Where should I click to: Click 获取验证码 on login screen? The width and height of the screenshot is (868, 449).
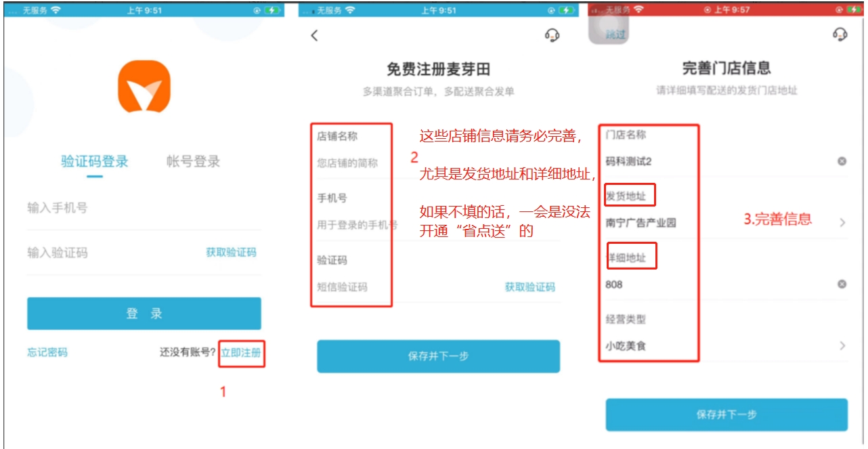coord(231,252)
